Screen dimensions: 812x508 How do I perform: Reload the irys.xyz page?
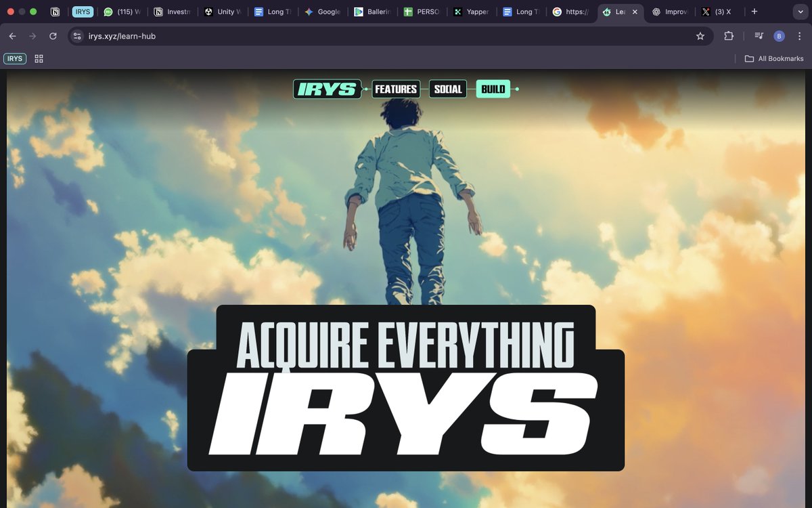[53, 36]
